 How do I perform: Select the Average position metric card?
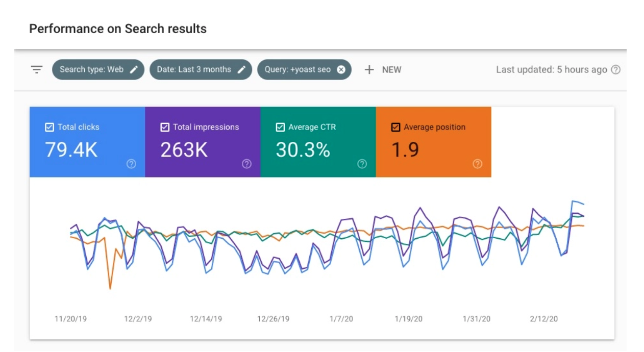tap(434, 143)
